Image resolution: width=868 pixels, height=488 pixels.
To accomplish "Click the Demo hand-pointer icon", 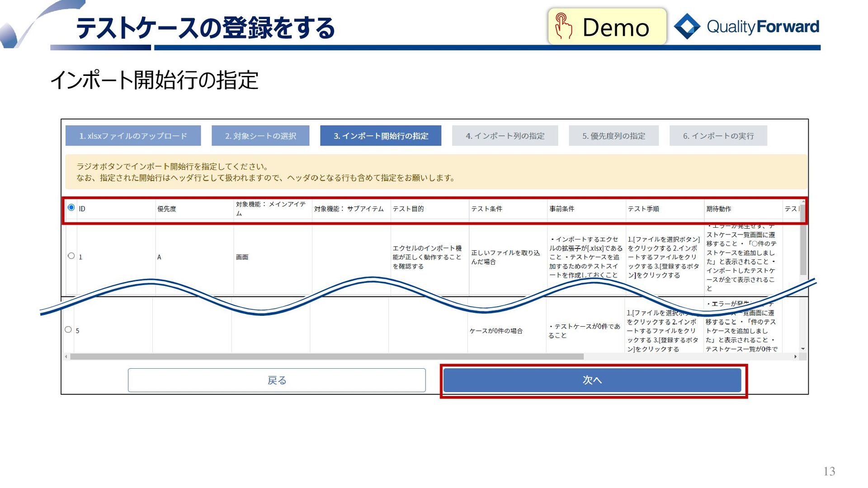I will point(563,26).
